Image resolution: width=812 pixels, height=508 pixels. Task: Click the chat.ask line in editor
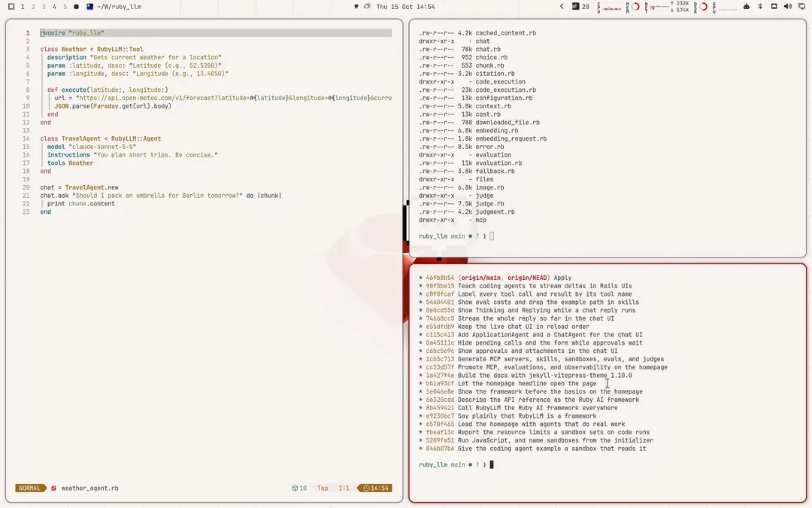pyautogui.click(x=161, y=196)
